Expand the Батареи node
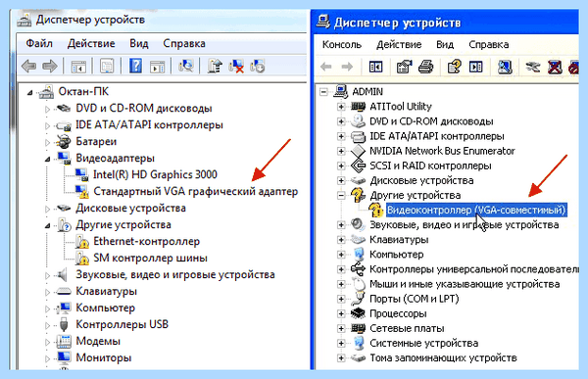Image resolution: width=588 pixels, height=379 pixels. [47, 142]
